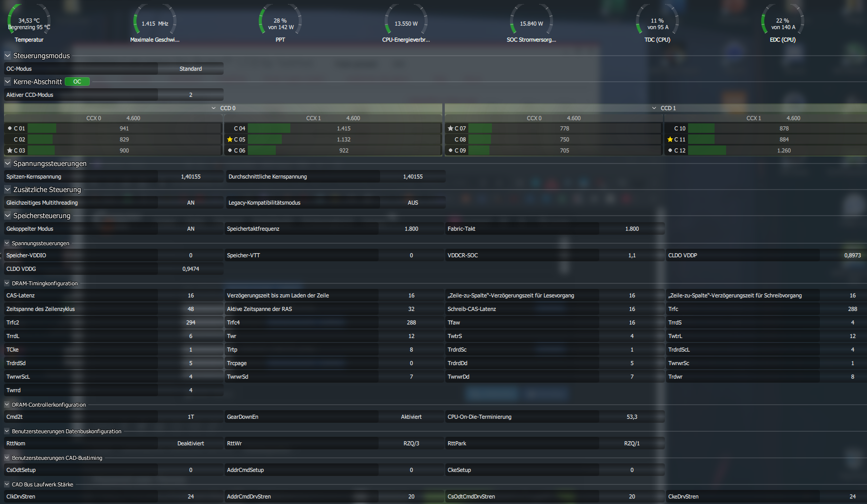Collapse the CCD 1 core group

(654, 108)
